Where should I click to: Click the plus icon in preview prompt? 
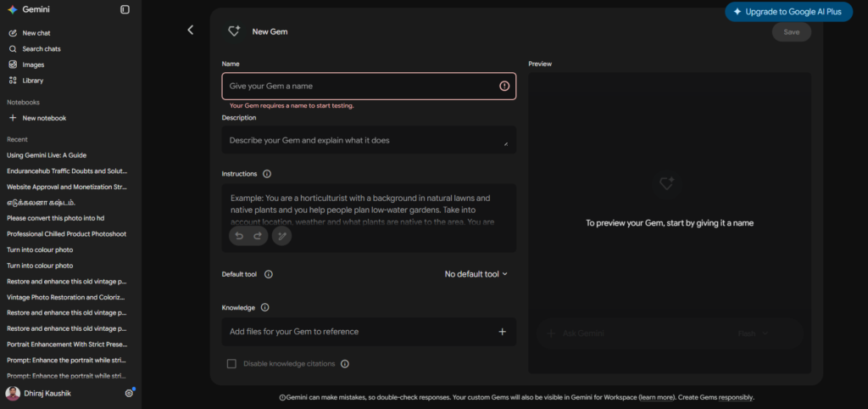coord(551,333)
